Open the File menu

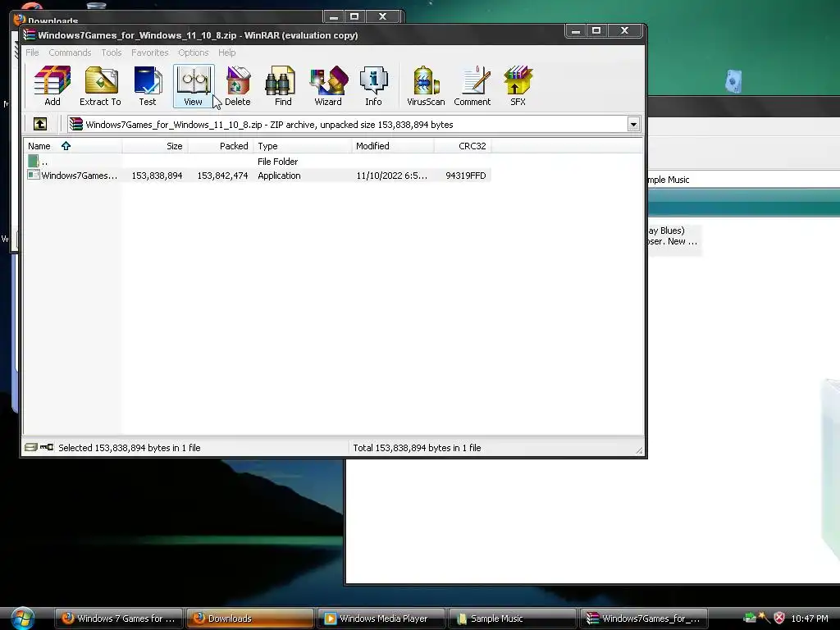pos(32,52)
